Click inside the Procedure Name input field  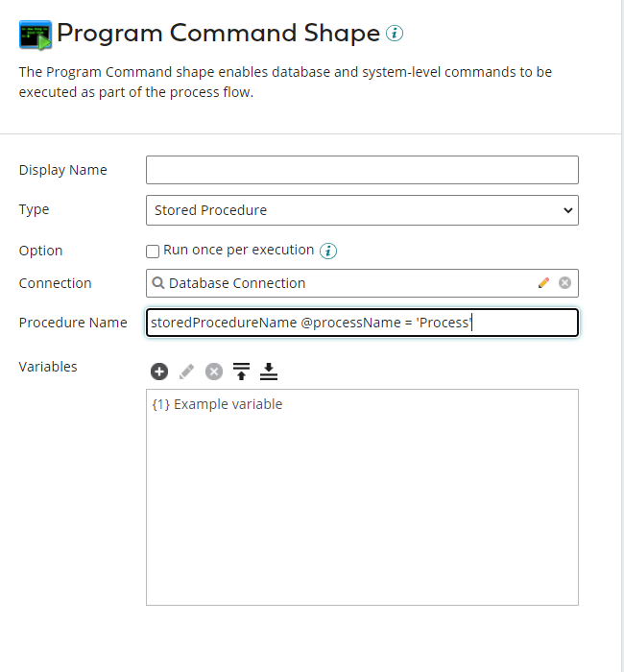tap(362, 323)
